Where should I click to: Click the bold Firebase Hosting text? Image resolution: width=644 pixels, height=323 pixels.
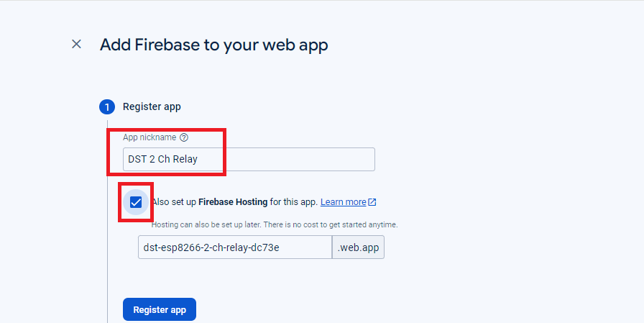pos(233,202)
